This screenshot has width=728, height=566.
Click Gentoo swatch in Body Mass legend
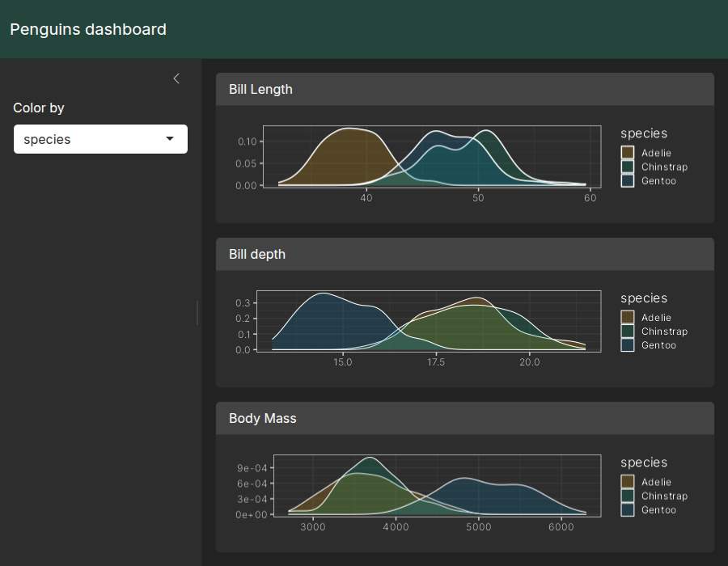coord(628,510)
